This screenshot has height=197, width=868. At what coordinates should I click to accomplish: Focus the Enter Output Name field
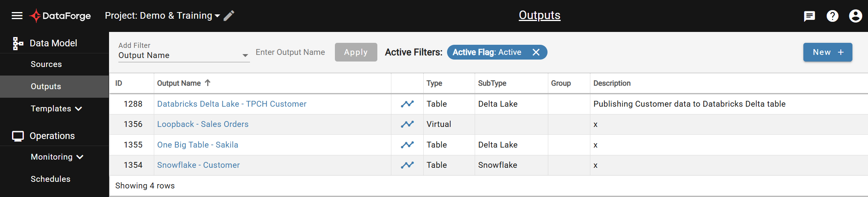(x=291, y=52)
